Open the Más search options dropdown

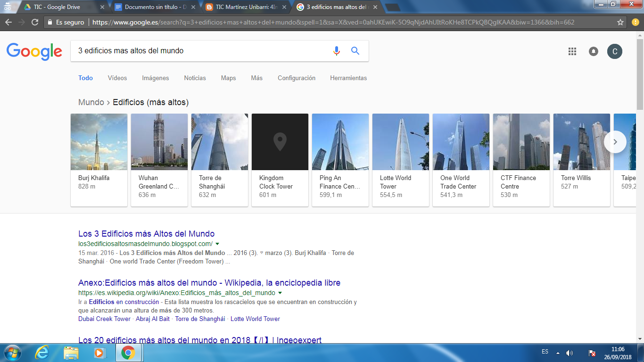click(256, 78)
